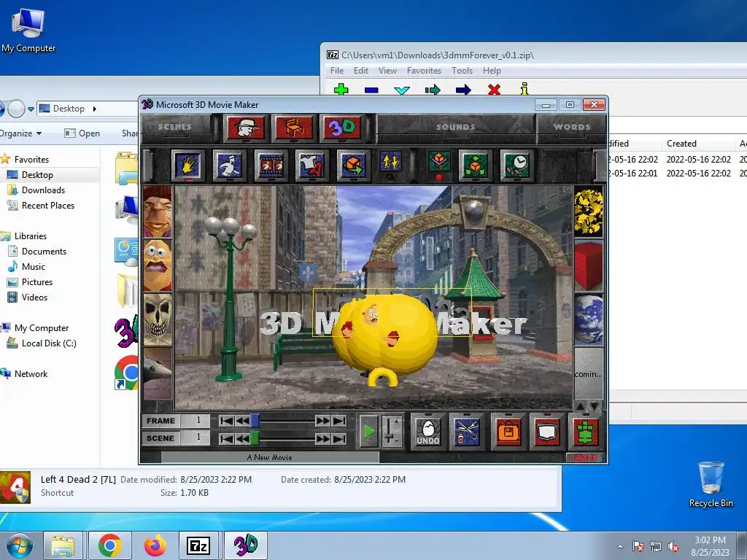Select the resize cube with green arrows tool
747x560 pixels.
point(474,166)
